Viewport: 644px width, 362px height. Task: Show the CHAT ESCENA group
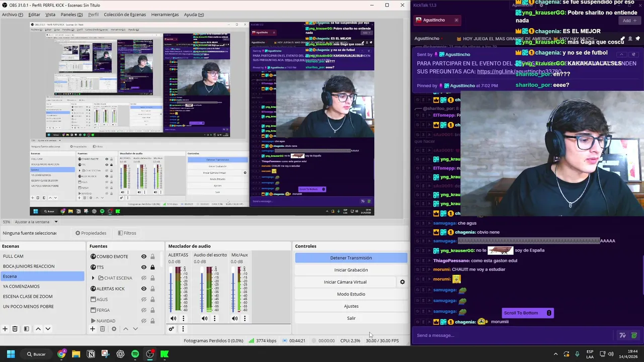click(x=144, y=278)
